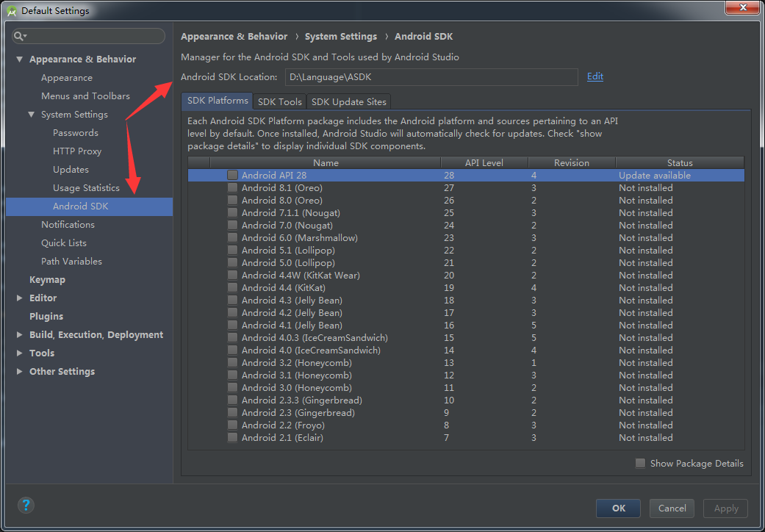
Task: Toggle Show Package Details checkbox
Action: click(x=641, y=464)
